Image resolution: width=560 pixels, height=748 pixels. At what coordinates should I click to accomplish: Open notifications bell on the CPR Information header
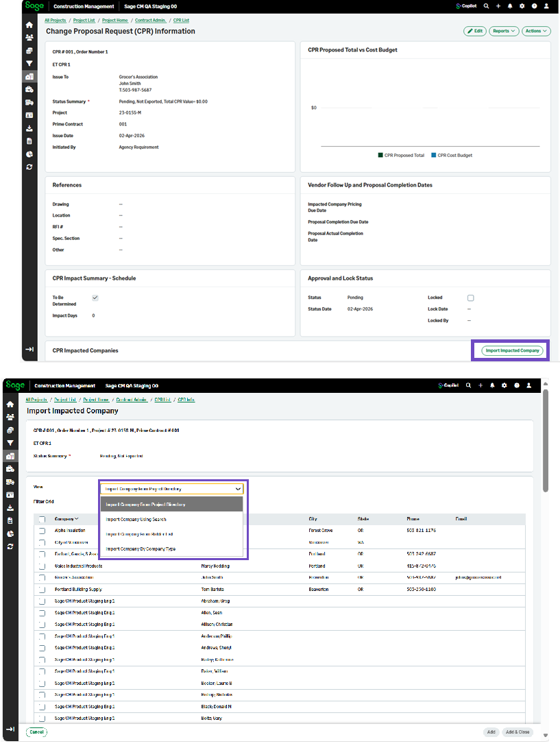510,5
